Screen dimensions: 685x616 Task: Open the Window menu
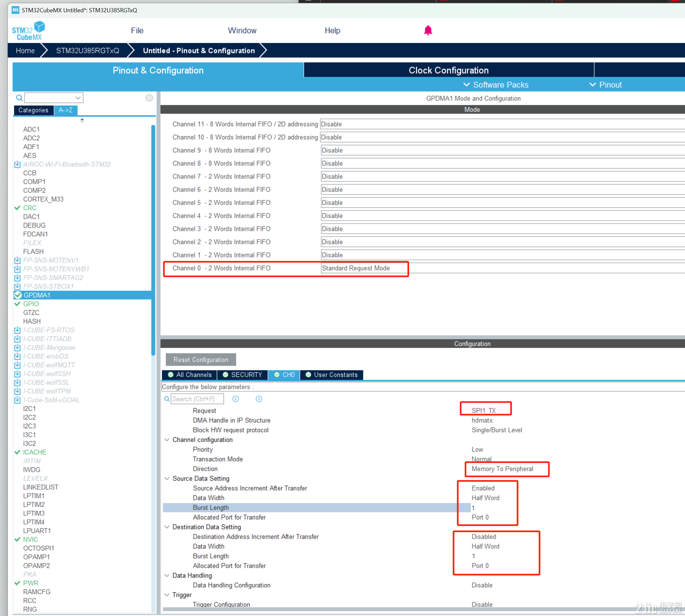click(x=242, y=30)
